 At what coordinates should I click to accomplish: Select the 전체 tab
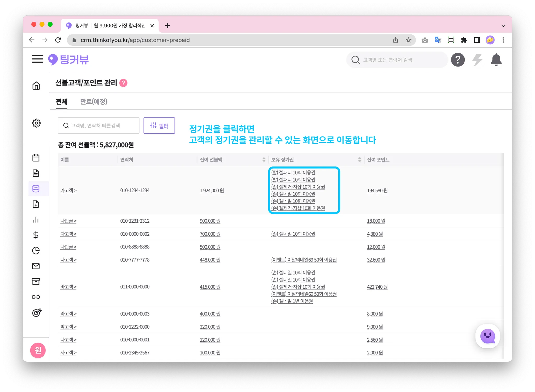coord(62,102)
